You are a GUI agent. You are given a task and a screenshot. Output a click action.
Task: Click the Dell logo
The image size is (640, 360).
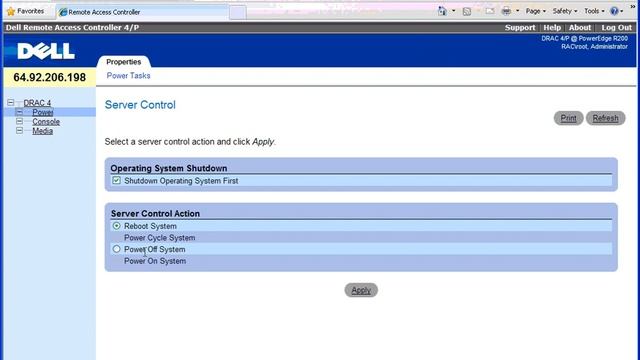coord(46,51)
